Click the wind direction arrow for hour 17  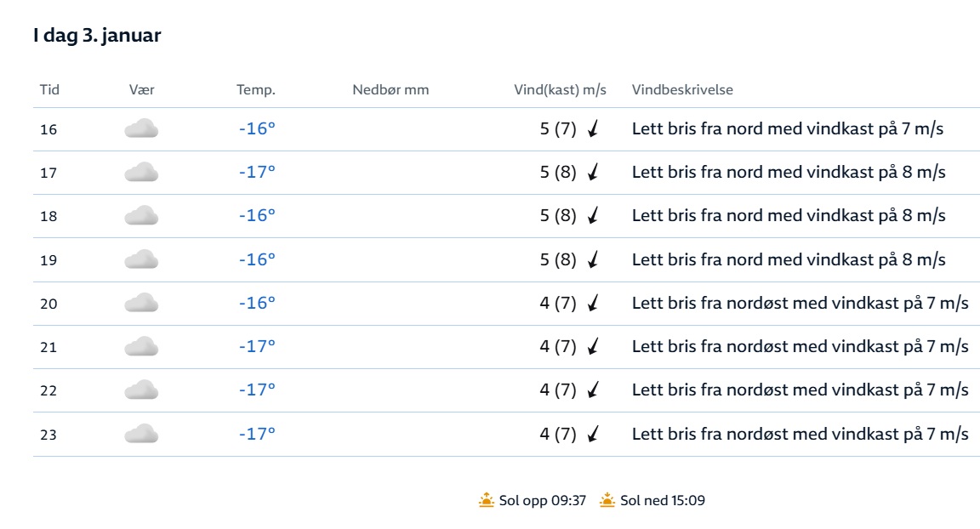tap(593, 173)
